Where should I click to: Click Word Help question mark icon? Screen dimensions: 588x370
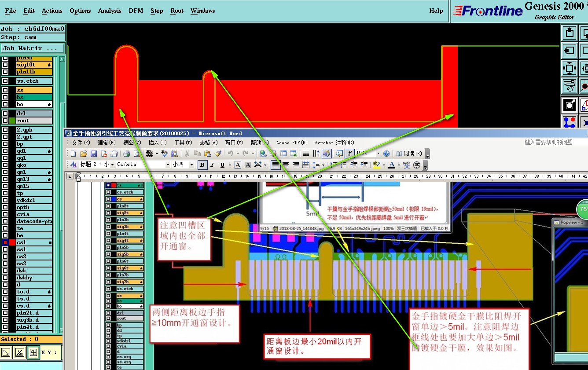[x=386, y=154]
